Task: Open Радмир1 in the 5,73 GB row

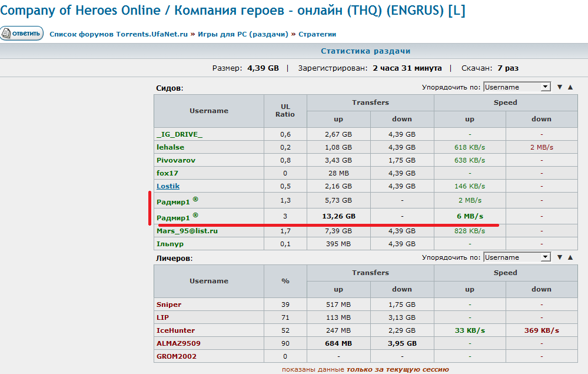Action: click(173, 202)
